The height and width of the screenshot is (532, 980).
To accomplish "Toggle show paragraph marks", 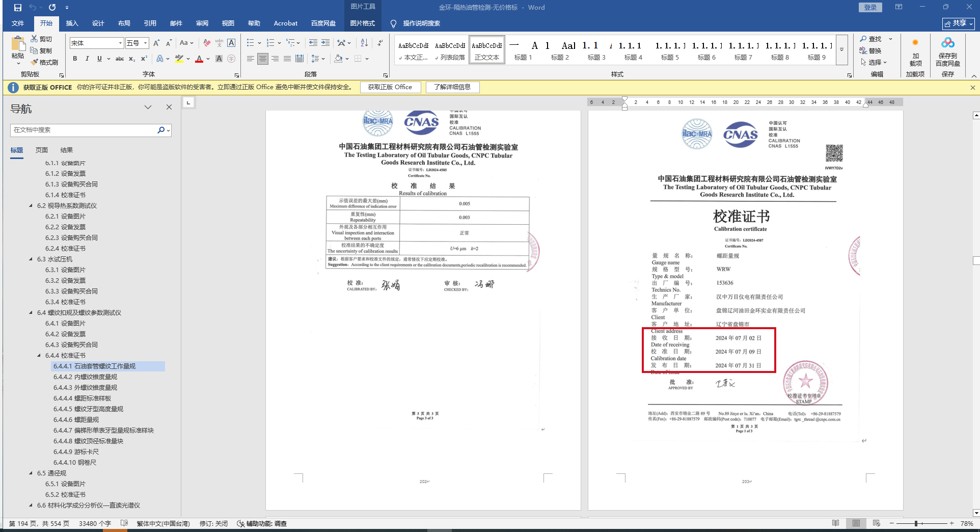I will [380, 43].
